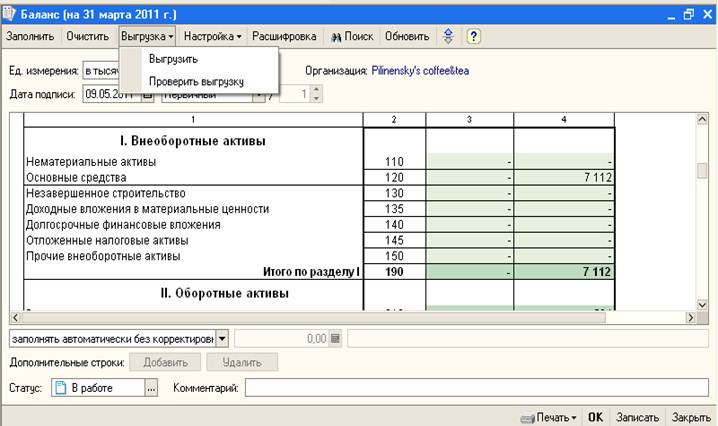718x426 pixels.
Task: Select Долгосрочные финансовые вложения row label
Action: [x=123, y=224]
